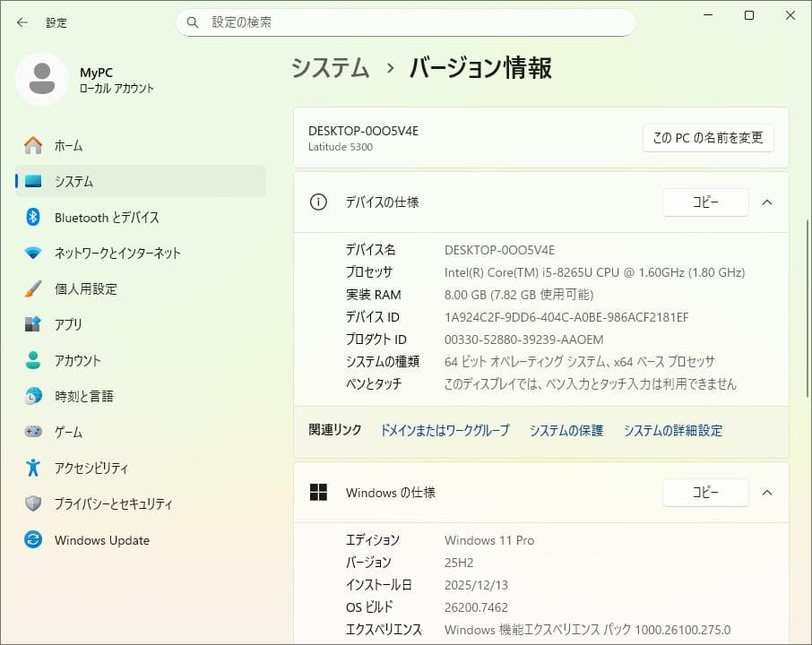
Task: Click システム in the breadcrumb path
Action: coord(329,67)
